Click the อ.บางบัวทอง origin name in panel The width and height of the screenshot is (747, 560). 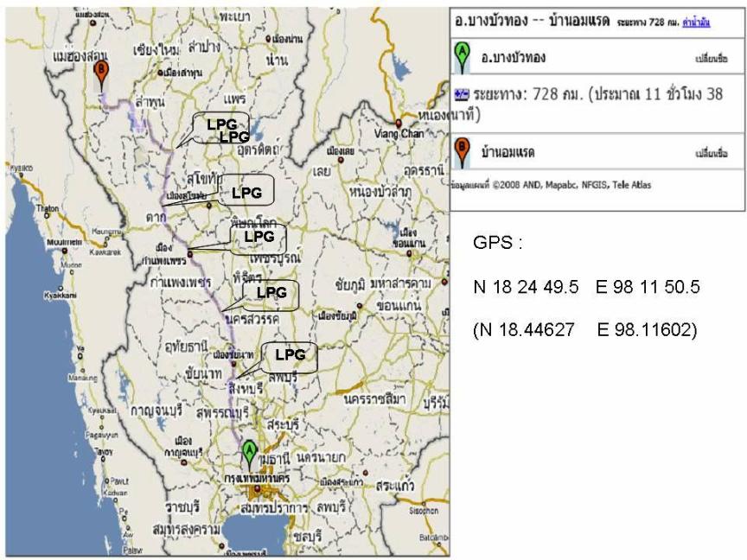click(x=513, y=59)
